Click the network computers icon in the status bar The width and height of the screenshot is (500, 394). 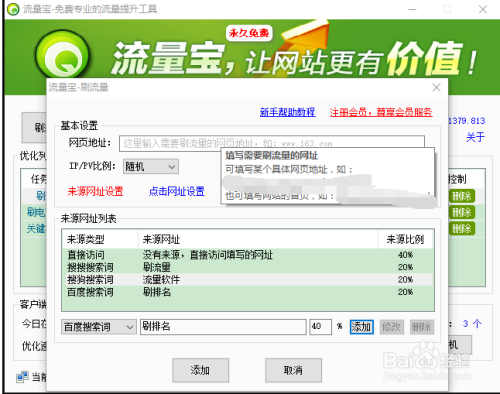[22, 377]
